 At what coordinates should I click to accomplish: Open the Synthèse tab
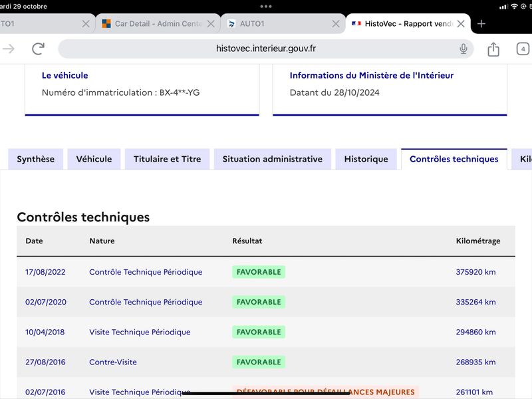(x=36, y=159)
